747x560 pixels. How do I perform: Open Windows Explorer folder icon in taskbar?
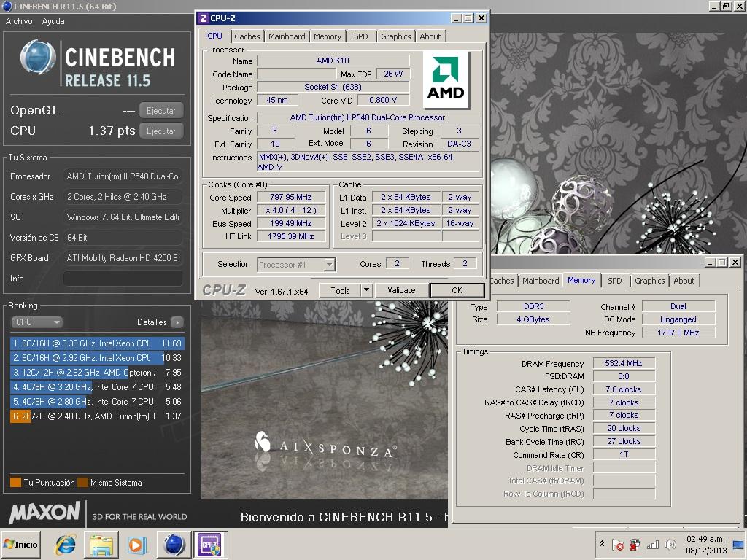(101, 545)
